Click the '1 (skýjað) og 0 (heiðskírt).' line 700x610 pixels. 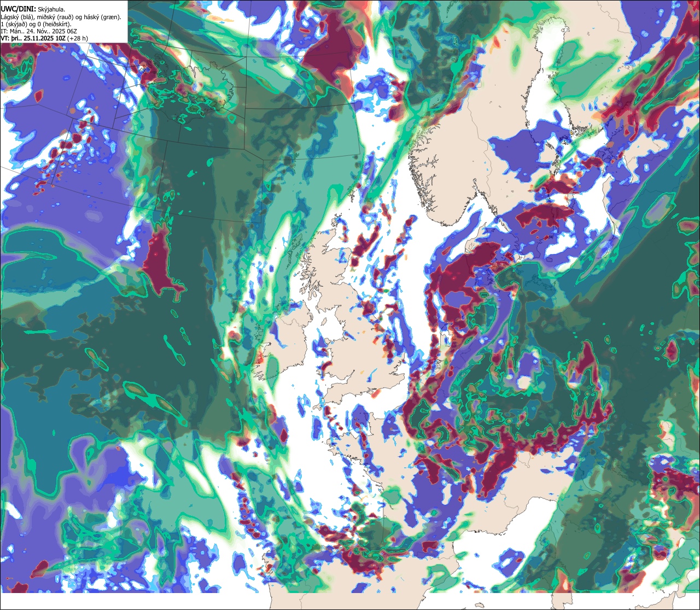click(x=36, y=24)
